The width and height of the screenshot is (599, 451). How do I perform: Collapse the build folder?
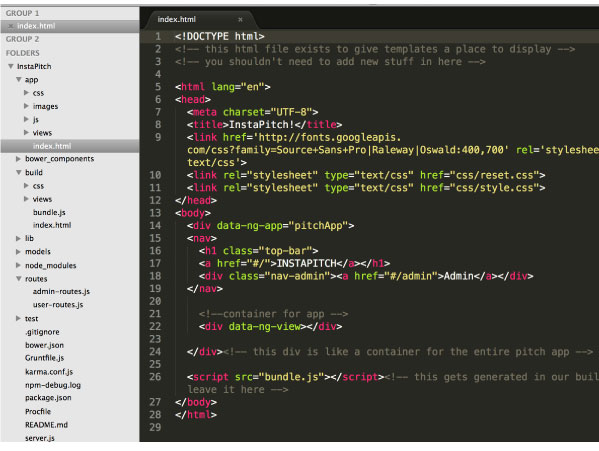point(18,172)
